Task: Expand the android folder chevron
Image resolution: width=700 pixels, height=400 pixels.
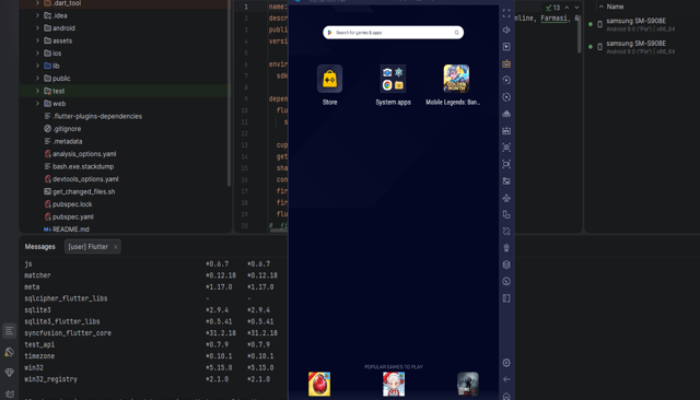Action: (38, 28)
